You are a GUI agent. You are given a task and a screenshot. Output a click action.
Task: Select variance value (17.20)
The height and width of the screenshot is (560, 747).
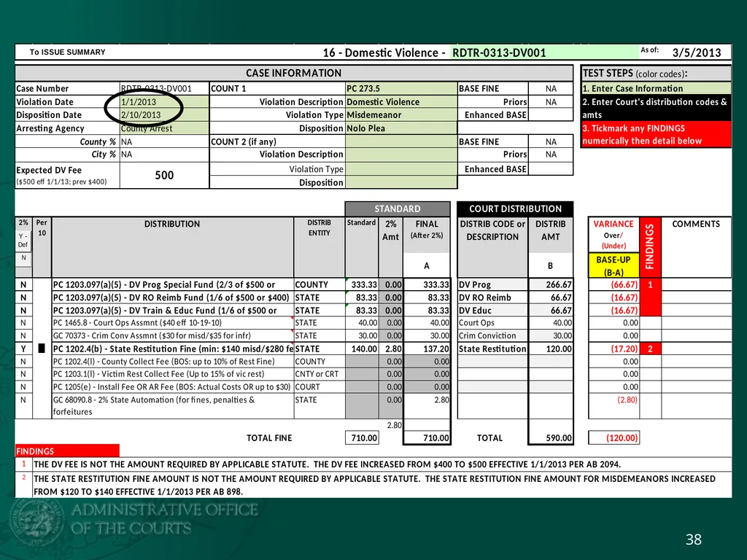coord(614,349)
